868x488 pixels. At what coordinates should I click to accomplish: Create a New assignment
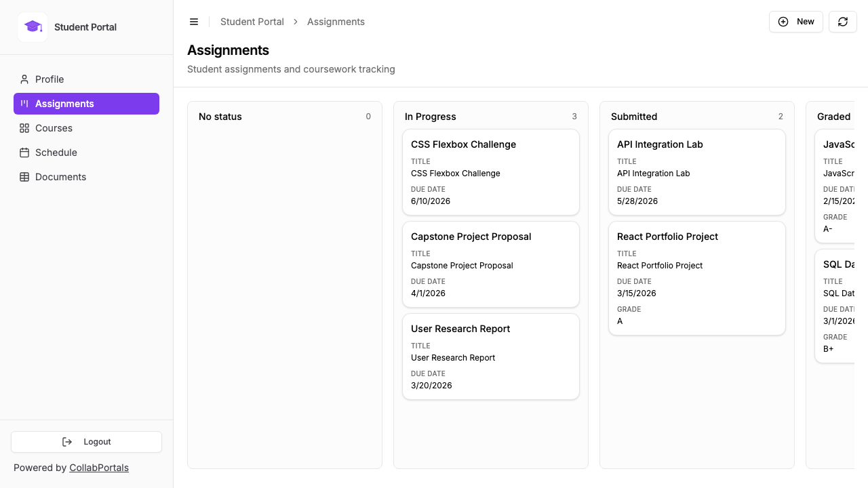pyautogui.click(x=796, y=22)
